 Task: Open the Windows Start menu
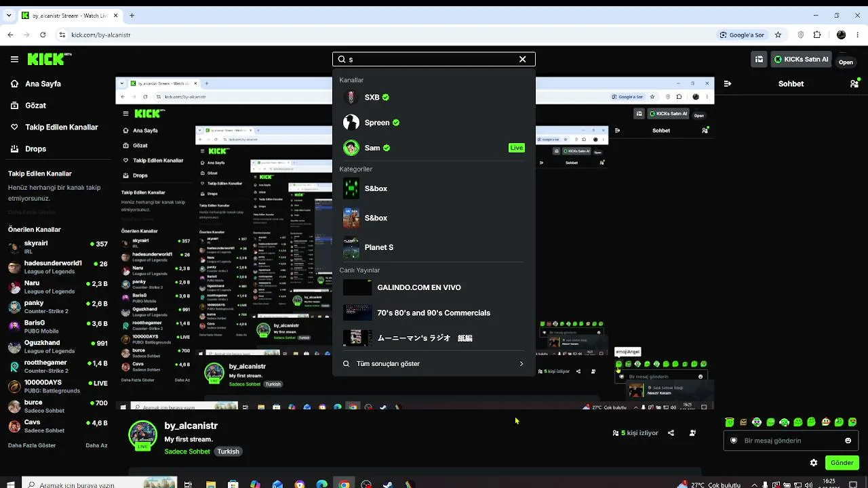(x=10, y=484)
